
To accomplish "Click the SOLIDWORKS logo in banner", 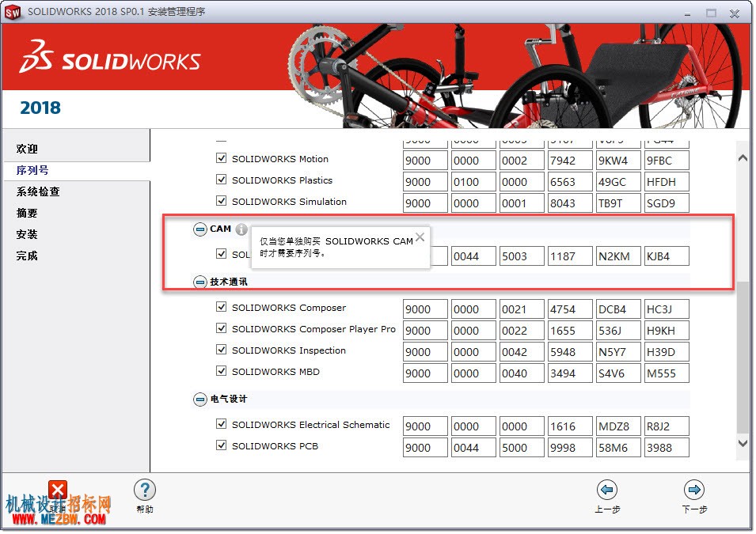I will (110, 57).
